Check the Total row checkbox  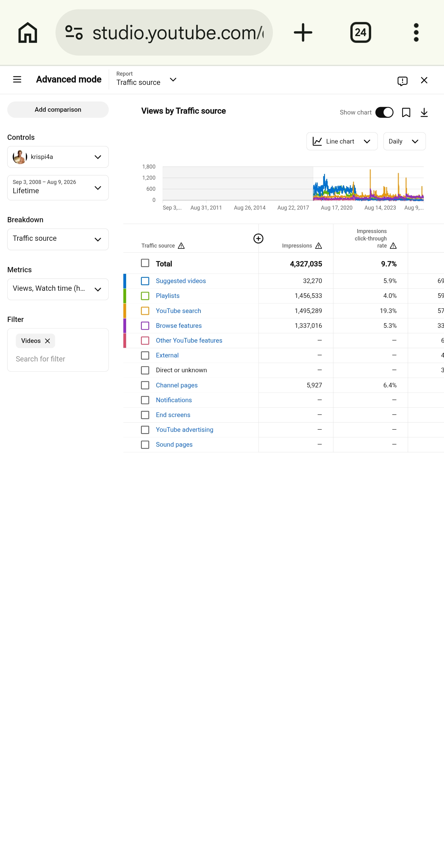[x=145, y=263]
